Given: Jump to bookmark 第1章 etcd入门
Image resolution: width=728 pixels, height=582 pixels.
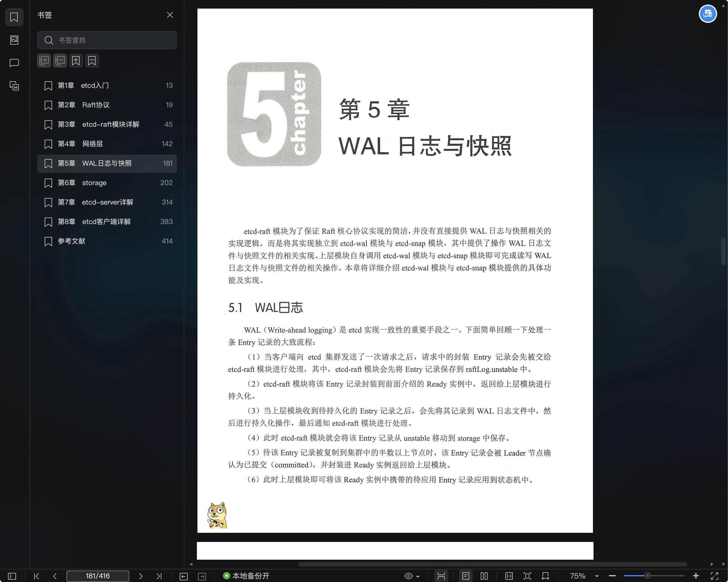Looking at the screenshot, I should pos(107,85).
